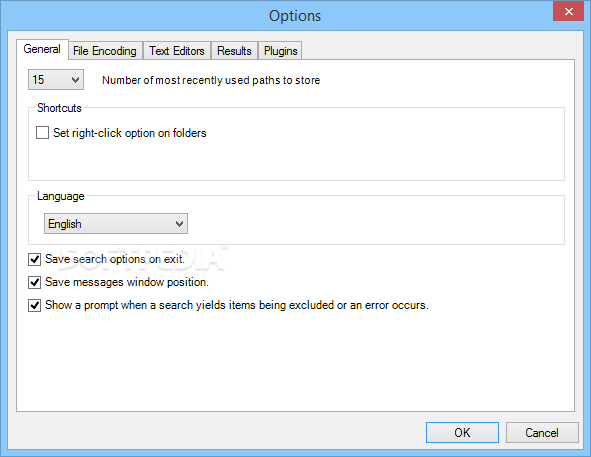Click the 'Number of most recently used paths' label
The image size is (591, 457).
click(x=211, y=80)
